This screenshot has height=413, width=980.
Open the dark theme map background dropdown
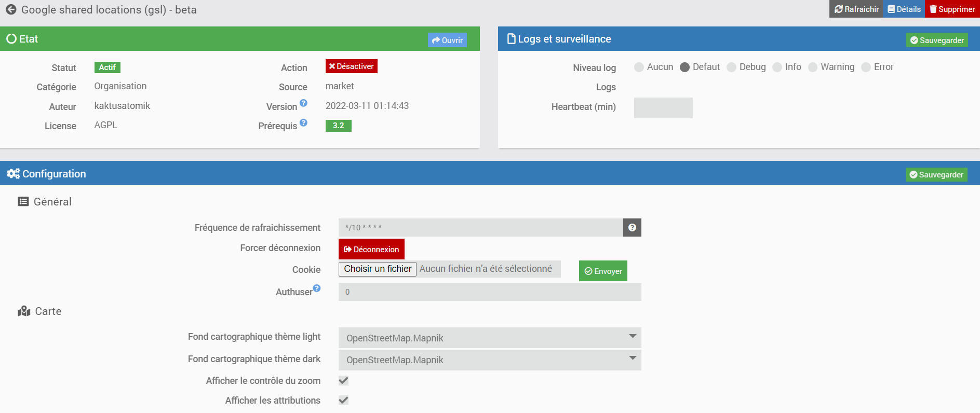point(490,360)
